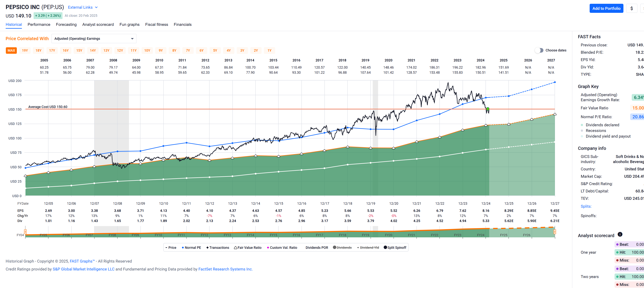The image size is (644, 288).
Task: Enable the struck-out Dividends legend item
Action: [x=342, y=247]
